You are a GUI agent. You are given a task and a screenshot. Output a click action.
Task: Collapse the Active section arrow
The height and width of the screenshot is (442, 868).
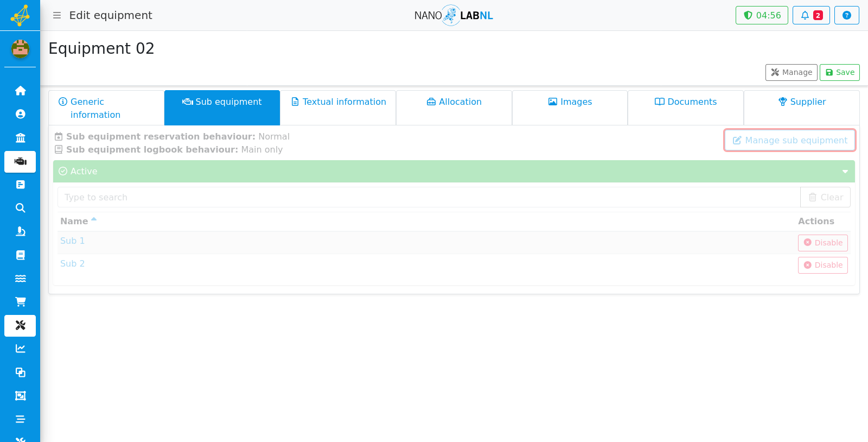tap(845, 172)
